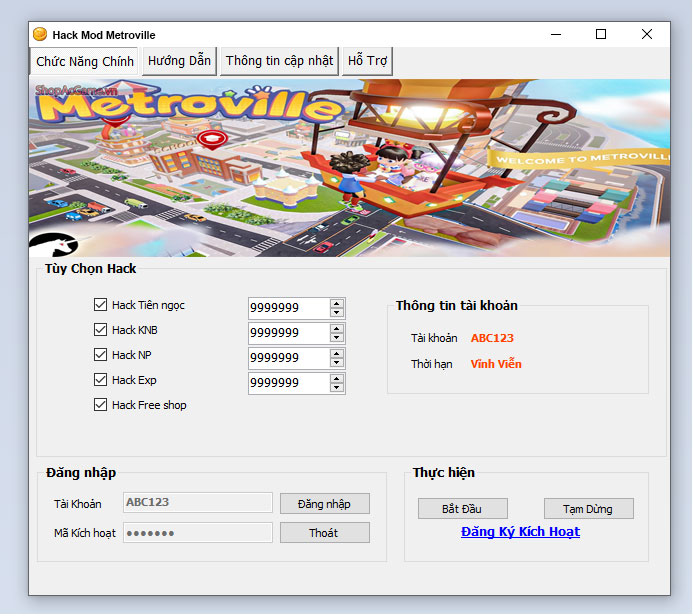This screenshot has height=616, width=693.
Task: Decrement the Hack KNB spinner down arrow
Action: 337,338
